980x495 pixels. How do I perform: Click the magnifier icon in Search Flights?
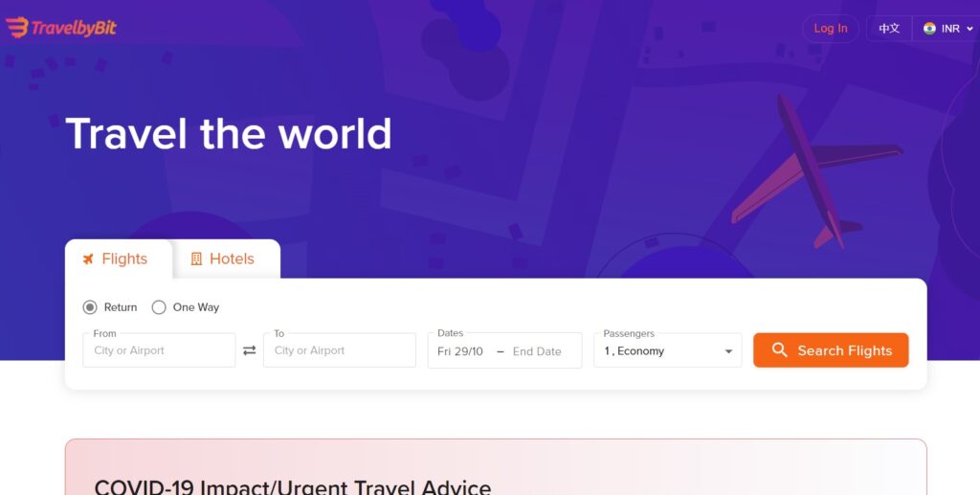point(779,350)
